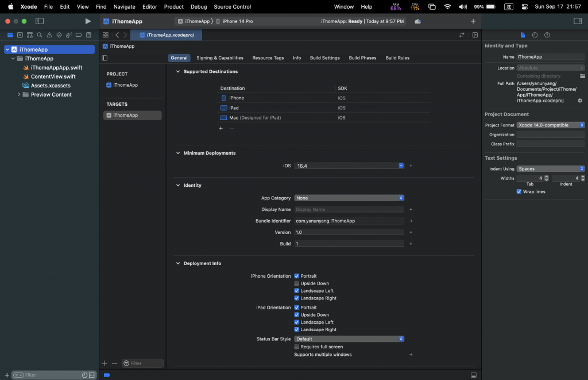The width and height of the screenshot is (588, 380).
Task: Switch to Build Settings tab
Action: tap(325, 58)
